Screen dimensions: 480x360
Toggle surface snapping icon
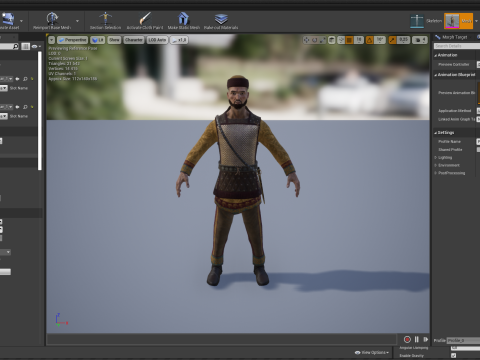(x=341, y=40)
